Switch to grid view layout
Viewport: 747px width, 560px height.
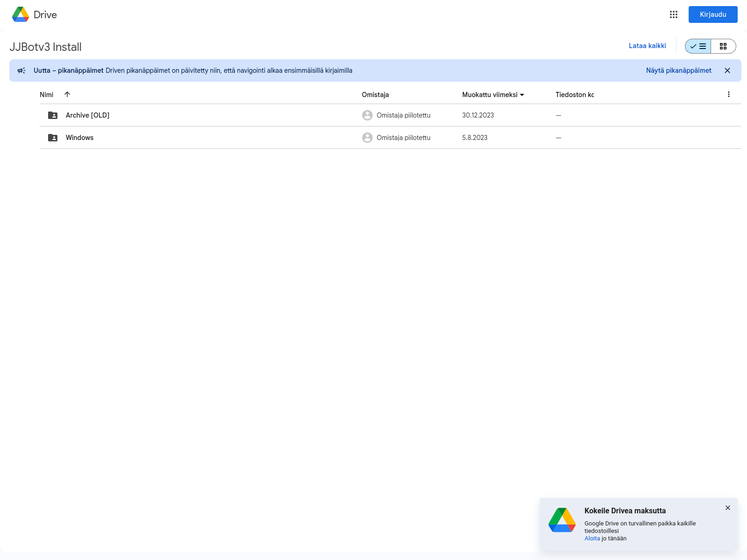coord(723,46)
